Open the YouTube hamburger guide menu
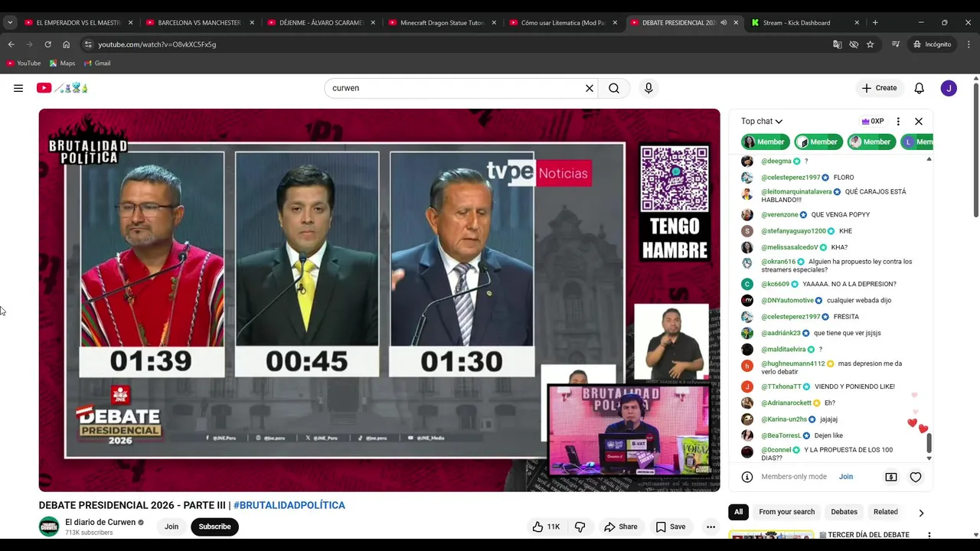980x551 pixels. [x=18, y=88]
